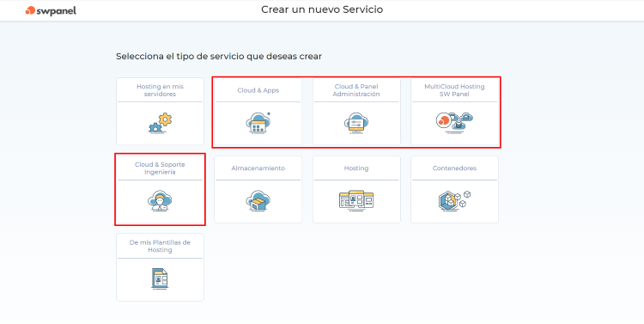Select the Almacenamiento cloud box icon
Screen dimensions: 644x324
coord(258,200)
